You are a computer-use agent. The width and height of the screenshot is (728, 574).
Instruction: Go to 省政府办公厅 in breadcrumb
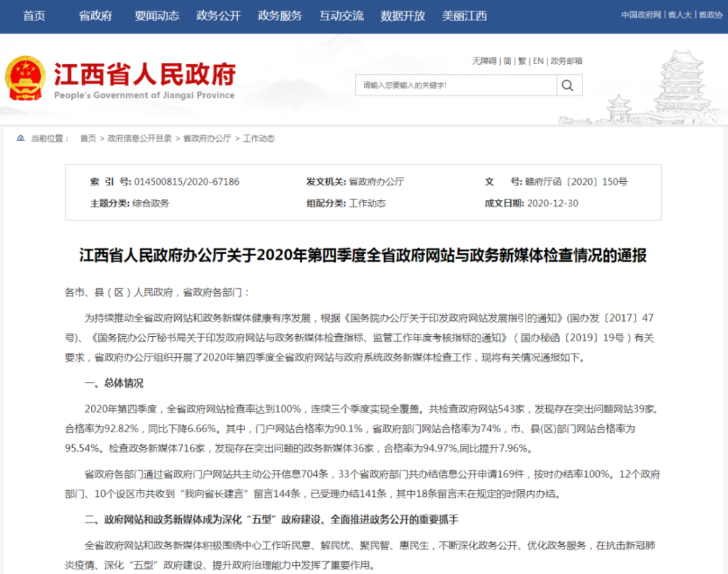[x=207, y=138]
